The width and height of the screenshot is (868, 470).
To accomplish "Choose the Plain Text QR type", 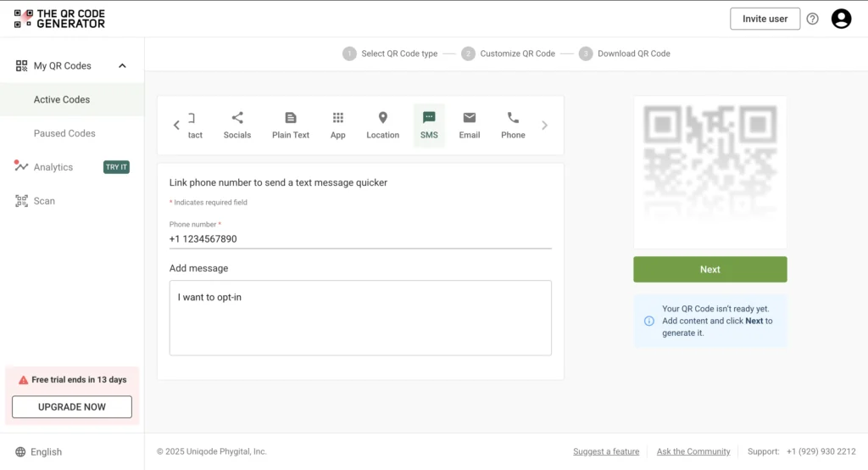I will [291, 125].
